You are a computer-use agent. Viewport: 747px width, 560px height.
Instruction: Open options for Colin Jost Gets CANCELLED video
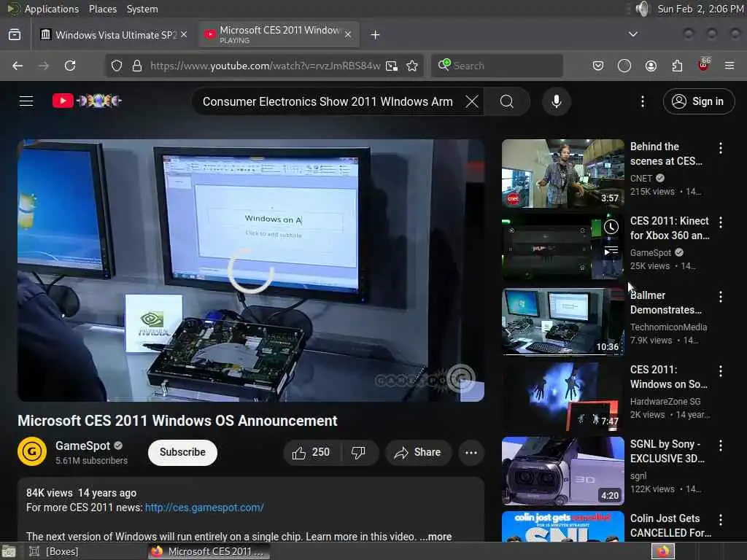[720, 519]
